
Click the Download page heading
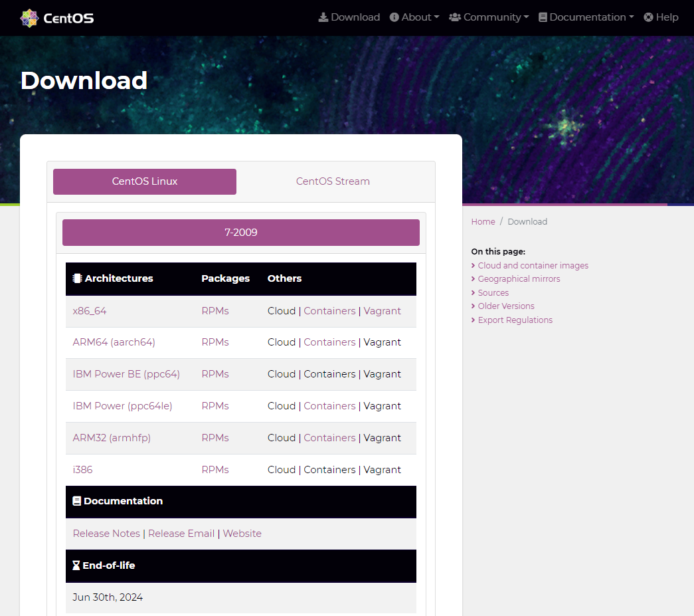click(84, 80)
